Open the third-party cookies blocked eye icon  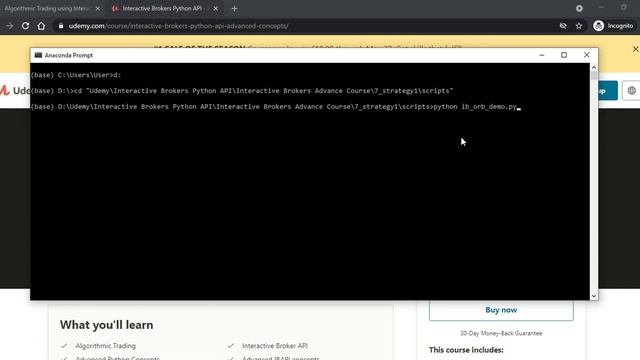pos(563,26)
